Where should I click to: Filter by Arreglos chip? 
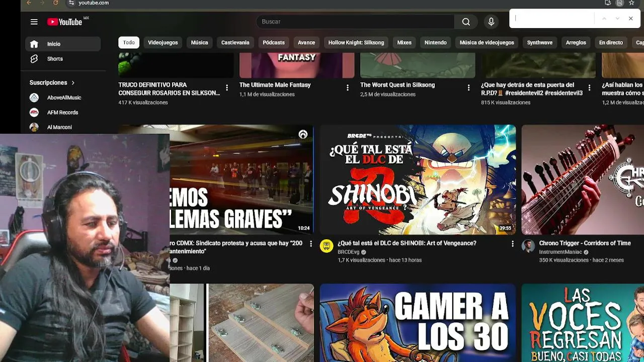pos(576,43)
